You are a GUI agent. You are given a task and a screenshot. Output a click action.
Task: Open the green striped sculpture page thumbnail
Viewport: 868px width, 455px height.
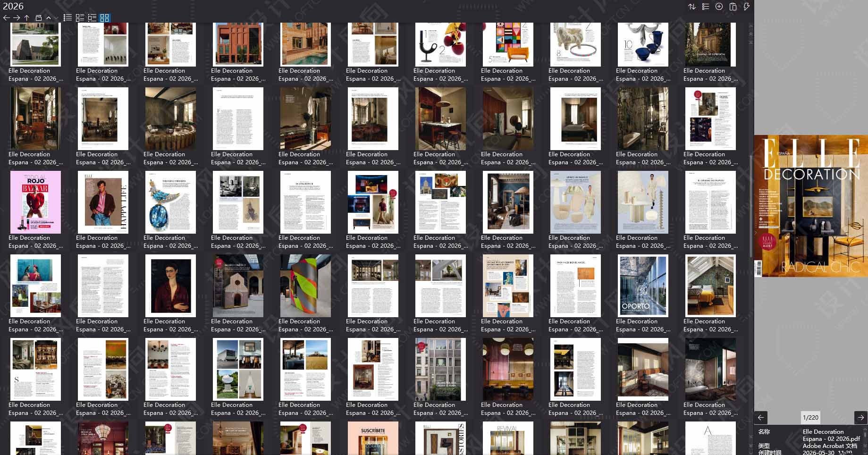point(305,286)
